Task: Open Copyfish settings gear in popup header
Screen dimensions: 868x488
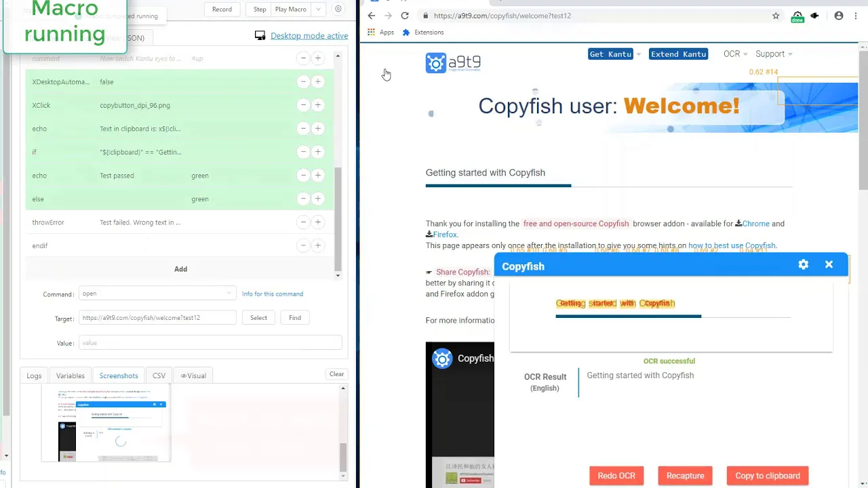Action: tap(804, 265)
